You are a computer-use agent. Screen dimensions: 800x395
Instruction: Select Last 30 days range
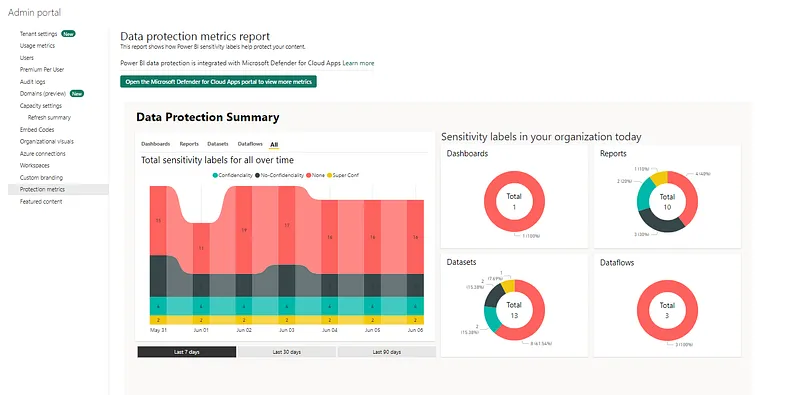[x=287, y=352]
